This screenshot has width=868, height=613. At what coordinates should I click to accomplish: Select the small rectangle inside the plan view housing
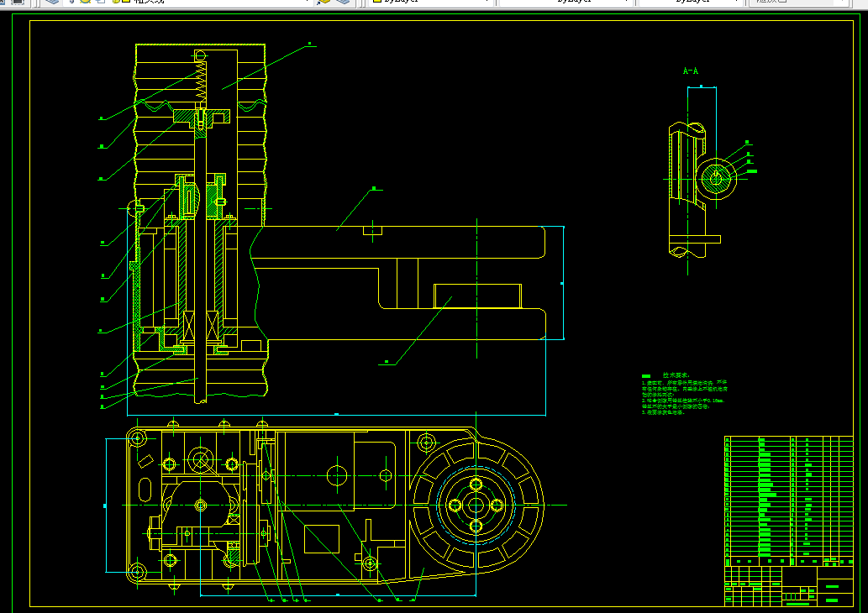[322, 539]
